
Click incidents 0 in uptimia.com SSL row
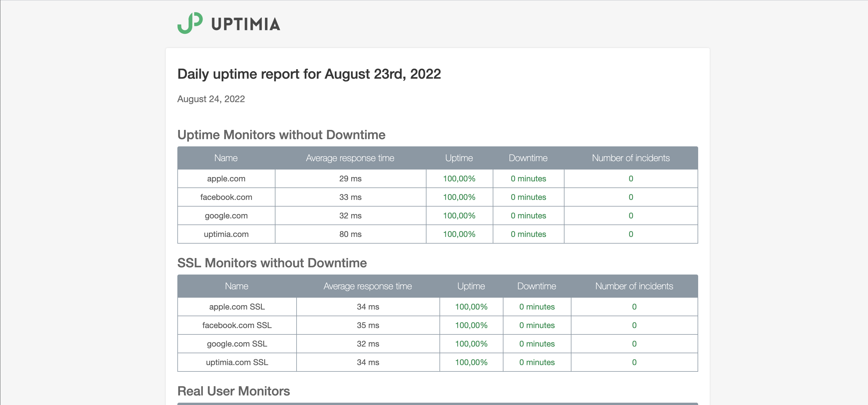634,362
